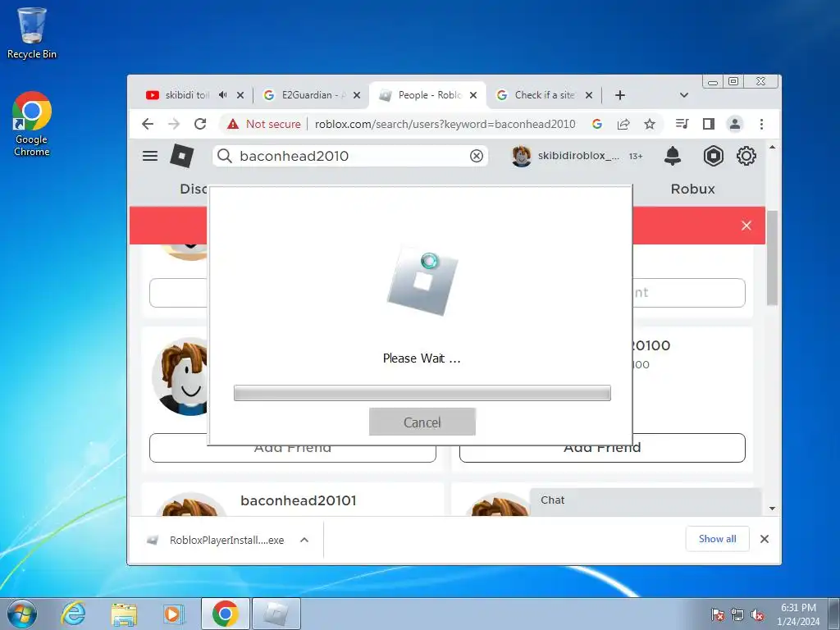
Task: Open Chrome side panel icon
Action: click(x=708, y=125)
